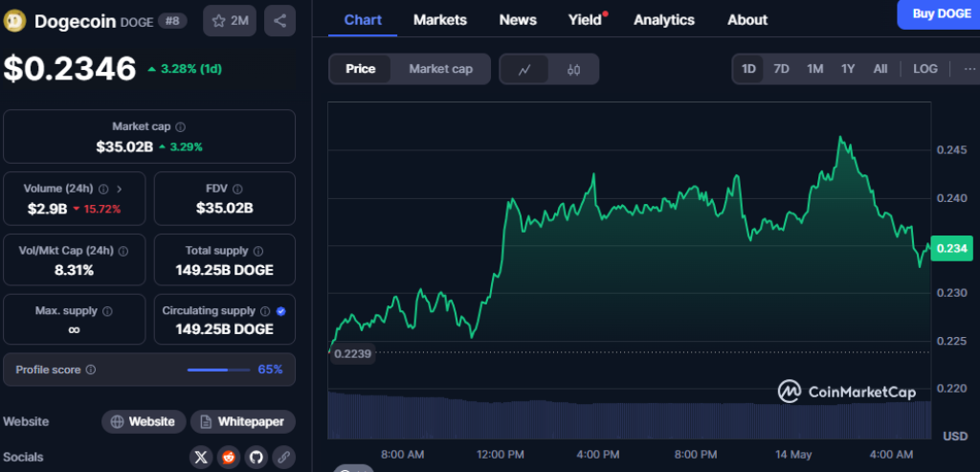
Task: Click the Buy DOGE button
Action: [x=940, y=14]
